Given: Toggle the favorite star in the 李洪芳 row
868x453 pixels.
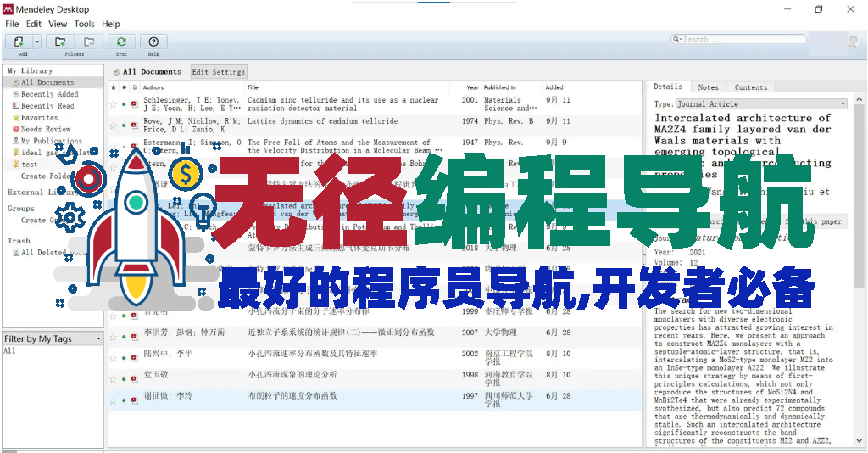Looking at the screenshot, I should [x=114, y=337].
